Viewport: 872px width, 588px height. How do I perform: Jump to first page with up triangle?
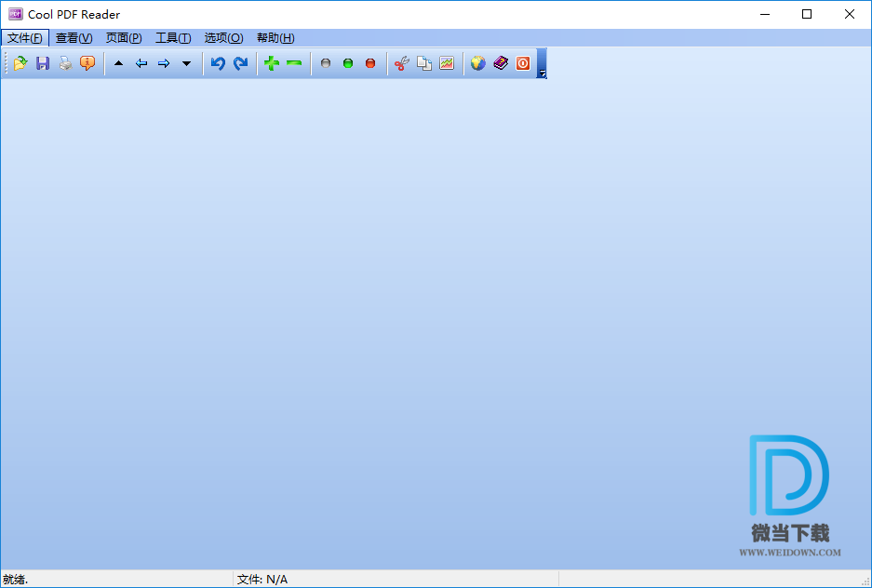coord(118,63)
